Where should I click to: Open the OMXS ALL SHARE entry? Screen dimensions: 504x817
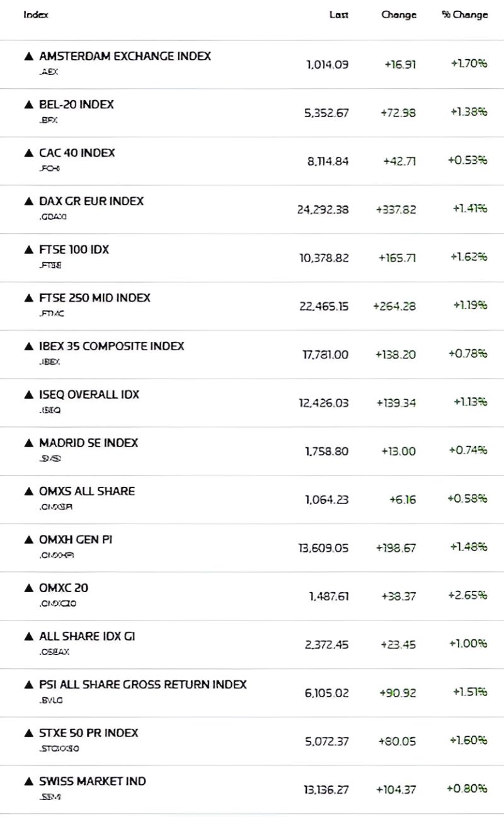87,491
